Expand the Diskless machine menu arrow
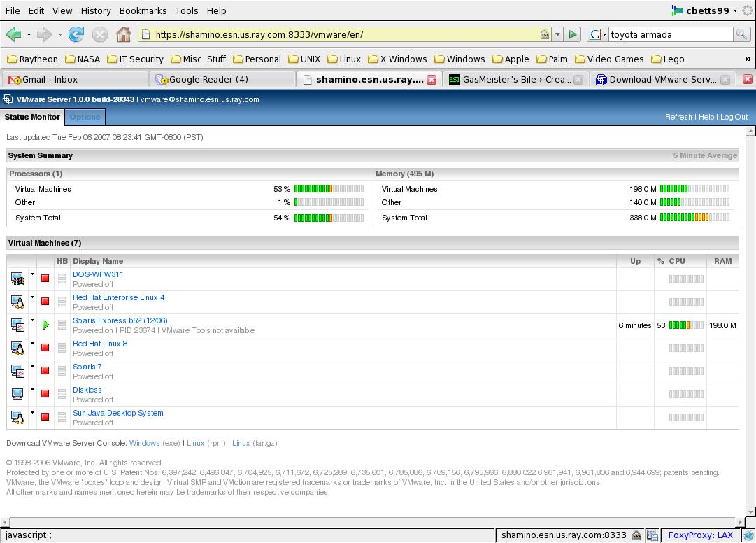The height and width of the screenshot is (543, 756). point(32,390)
